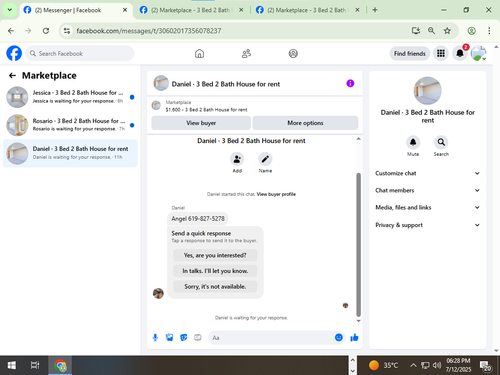Open Chrome profile icon in toolbar
The image size is (500, 375).
[471, 31]
